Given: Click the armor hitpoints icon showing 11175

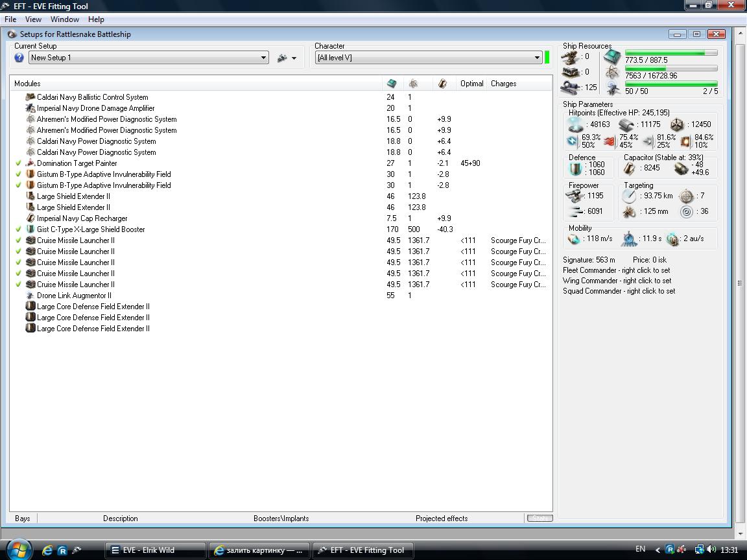Looking at the screenshot, I should tap(626, 124).
